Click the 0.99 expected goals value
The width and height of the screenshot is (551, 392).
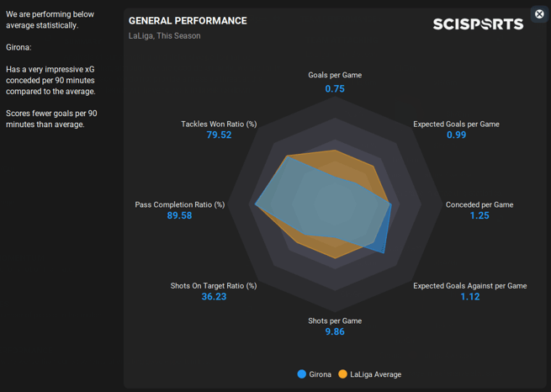click(x=456, y=135)
